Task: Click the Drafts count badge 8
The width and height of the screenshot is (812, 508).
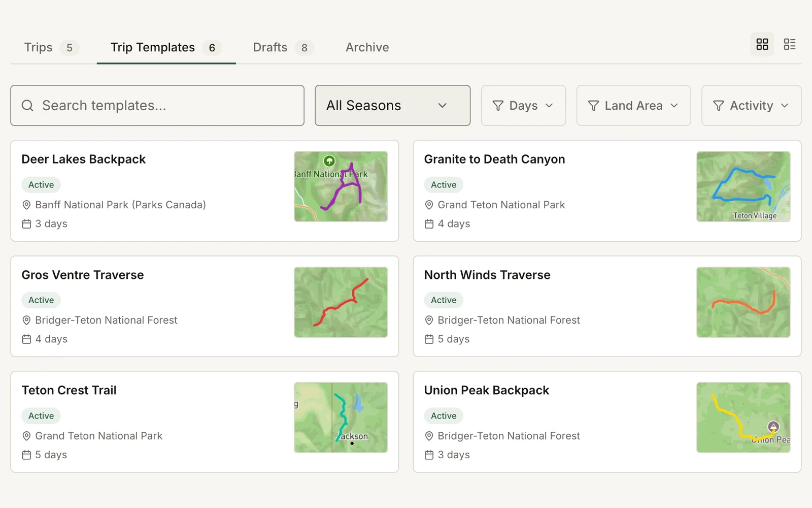Action: 304,48
